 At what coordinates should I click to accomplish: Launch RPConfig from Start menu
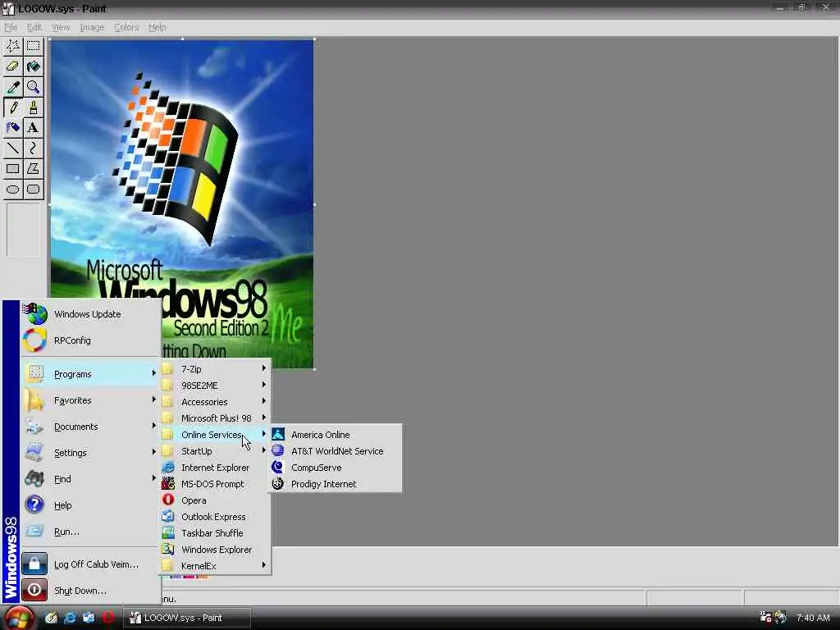pos(90,340)
